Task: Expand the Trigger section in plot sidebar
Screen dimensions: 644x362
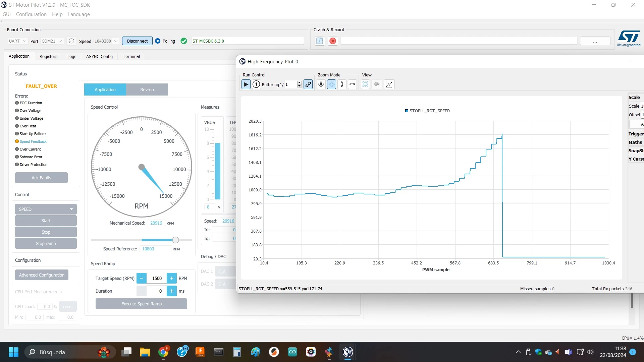Action: pyautogui.click(x=636, y=134)
